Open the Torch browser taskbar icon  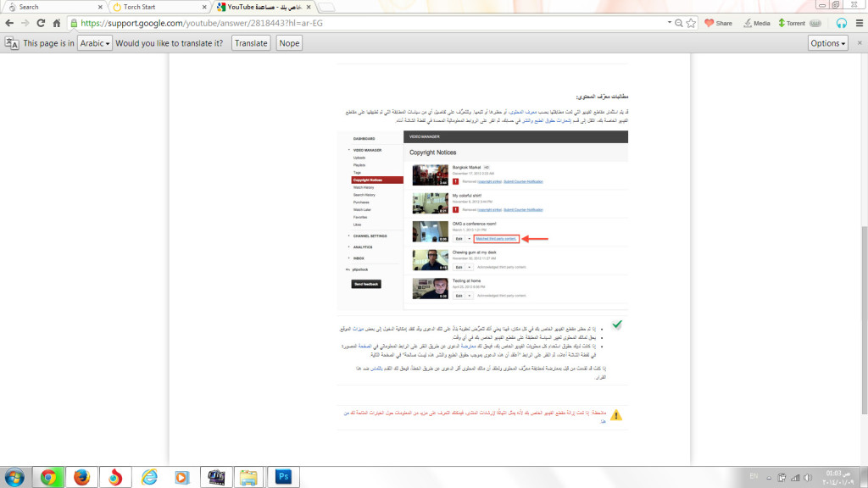click(115, 477)
